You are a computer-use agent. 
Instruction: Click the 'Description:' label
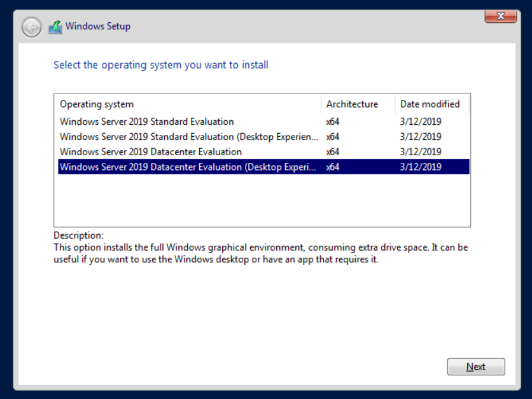click(x=78, y=235)
